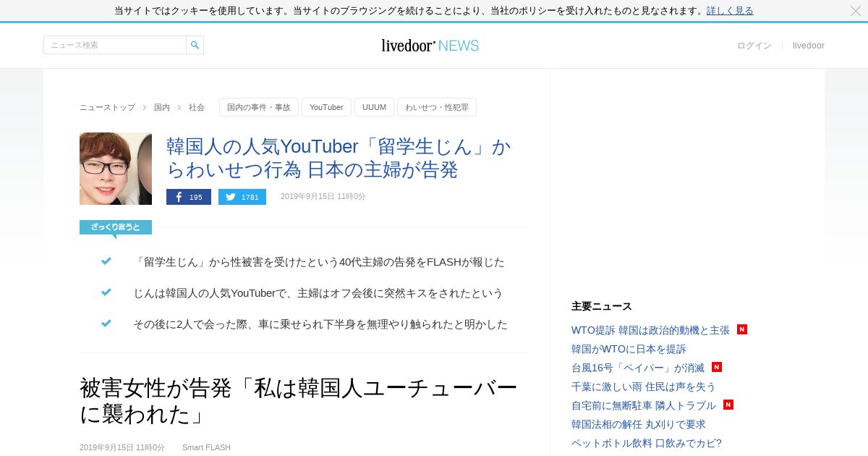Share article via Facebook button 195
This screenshot has width=868, height=456.
pos(189,197)
